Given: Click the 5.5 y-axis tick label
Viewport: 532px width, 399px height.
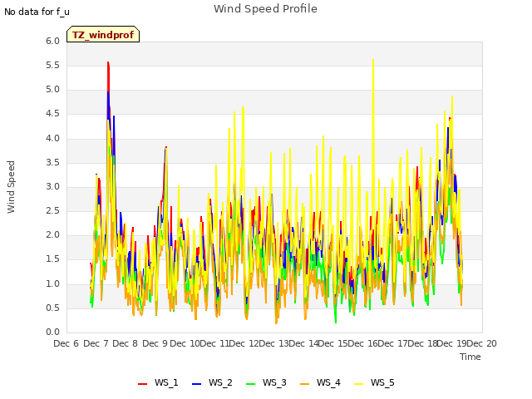Looking at the screenshot, I should [52, 66].
